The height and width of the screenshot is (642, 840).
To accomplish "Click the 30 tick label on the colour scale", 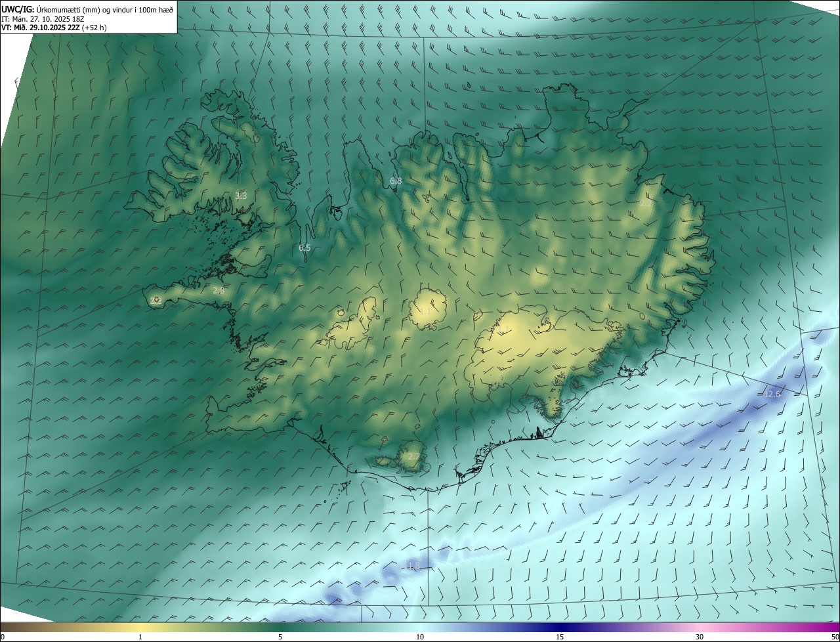I will (x=700, y=637).
